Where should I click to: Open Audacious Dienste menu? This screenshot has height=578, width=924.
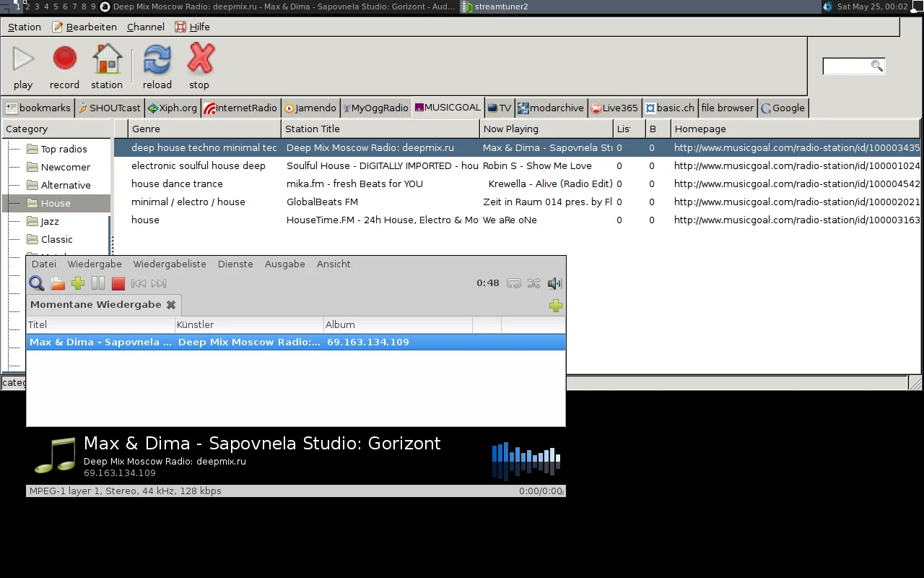pos(235,264)
